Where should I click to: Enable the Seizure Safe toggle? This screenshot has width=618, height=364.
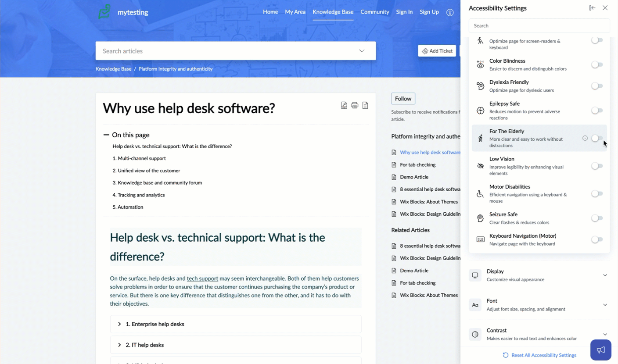click(x=597, y=218)
